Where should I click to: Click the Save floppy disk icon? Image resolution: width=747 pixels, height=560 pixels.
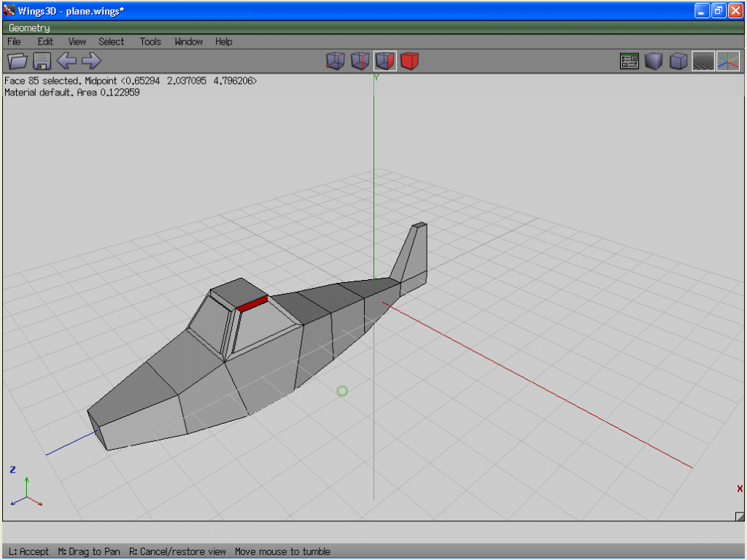click(x=42, y=61)
